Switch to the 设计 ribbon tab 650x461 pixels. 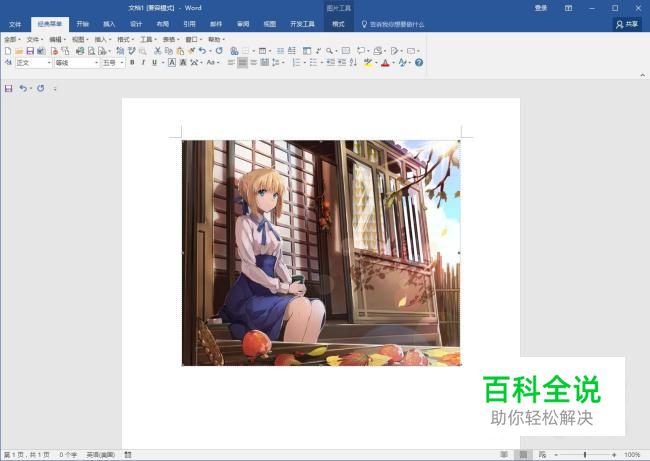[x=136, y=24]
